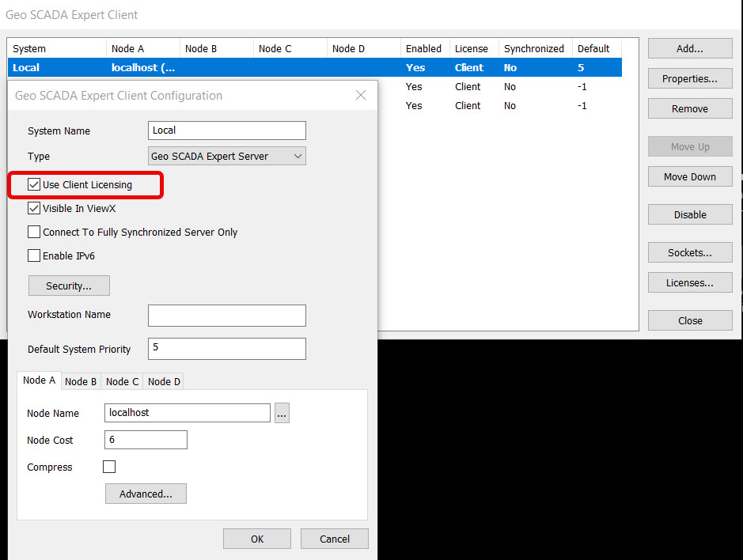Click the Synchronized column header
743x560 pixels.
point(536,48)
